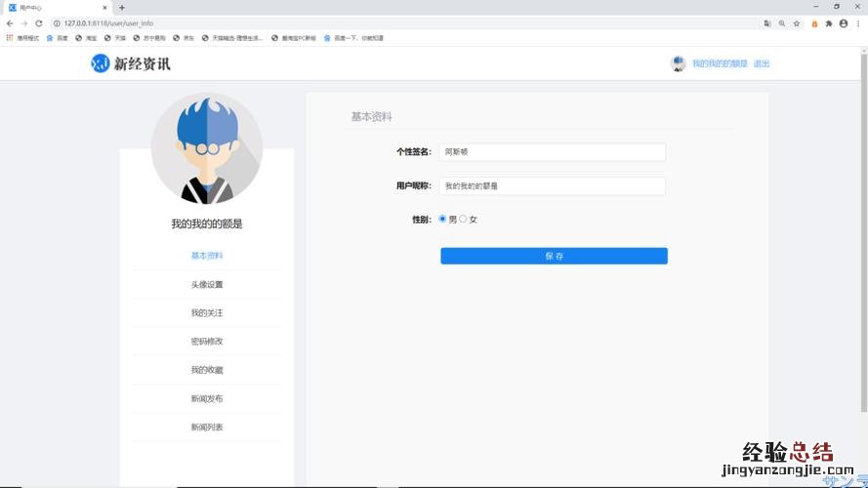Open 我的关注 in the sidebar
This screenshot has width=868, height=488.
point(207,313)
